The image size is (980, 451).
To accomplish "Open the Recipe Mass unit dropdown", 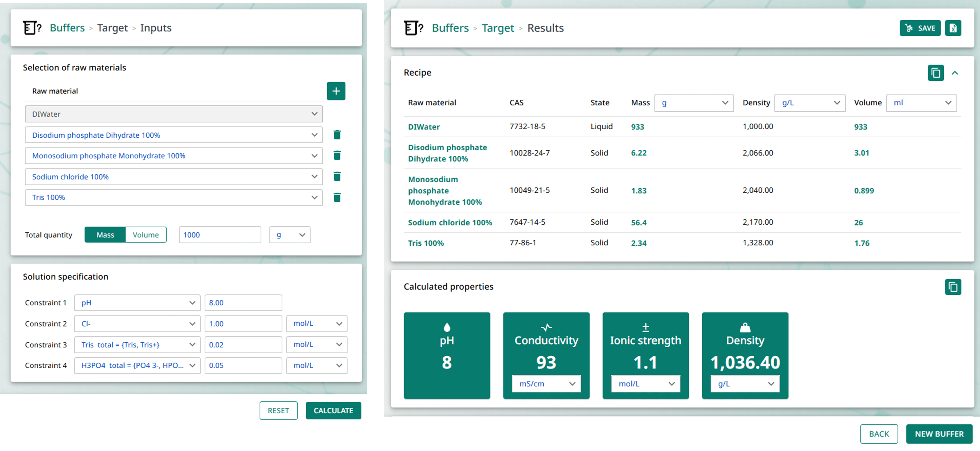I will [694, 102].
